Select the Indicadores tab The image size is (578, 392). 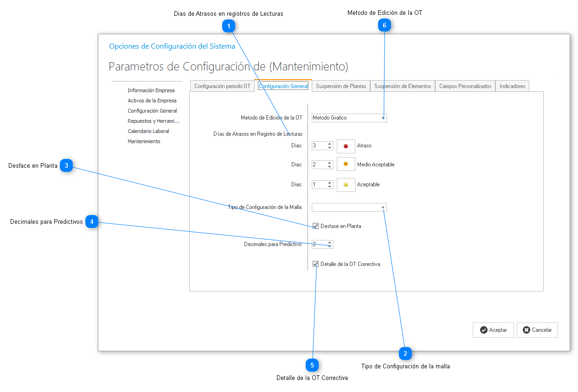512,86
